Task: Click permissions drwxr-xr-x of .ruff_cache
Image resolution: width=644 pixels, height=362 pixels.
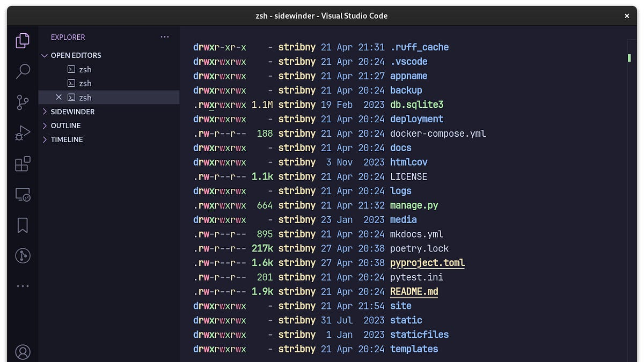Action: [219, 47]
